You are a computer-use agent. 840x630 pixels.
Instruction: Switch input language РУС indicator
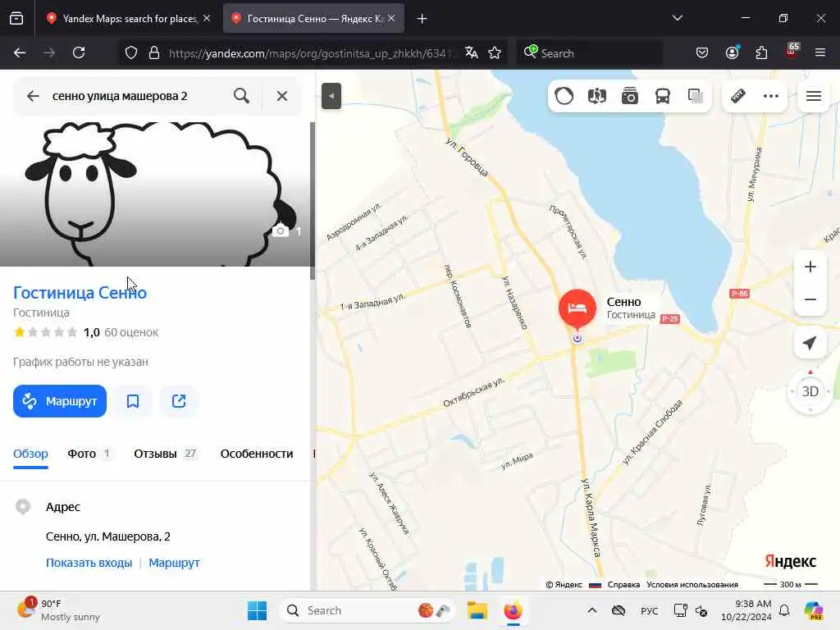[650, 610]
